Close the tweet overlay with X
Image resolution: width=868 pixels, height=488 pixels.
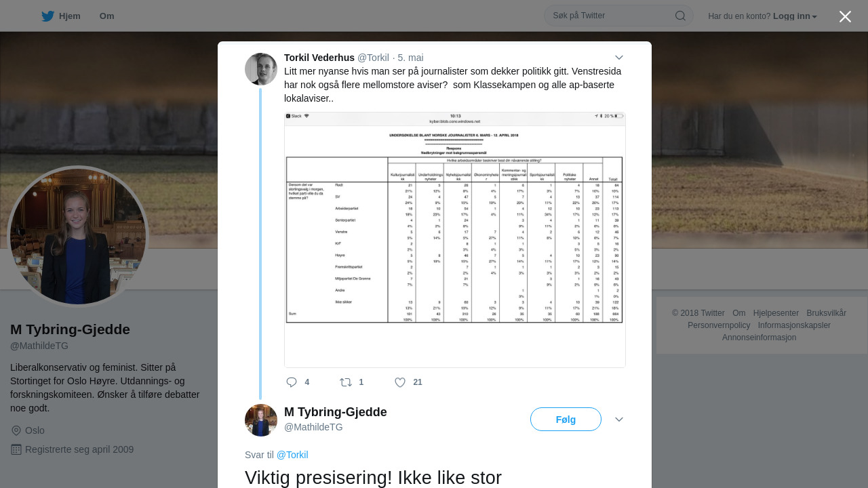(845, 17)
